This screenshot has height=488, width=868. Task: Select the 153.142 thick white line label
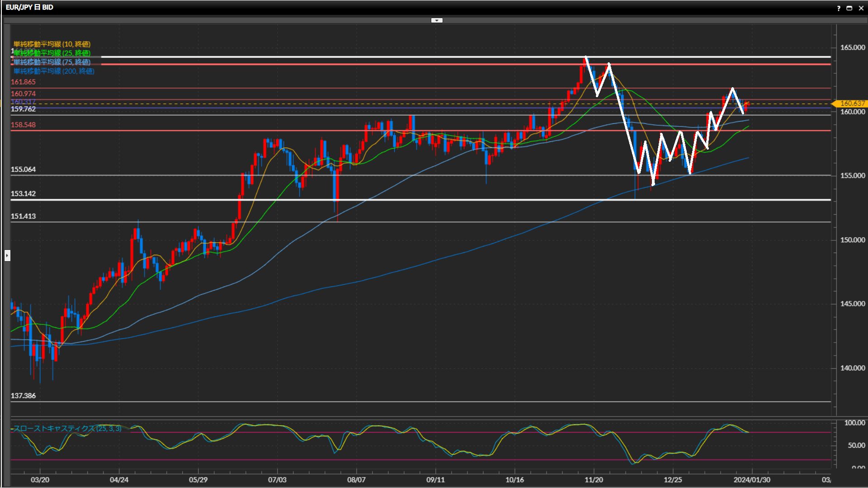(23, 193)
